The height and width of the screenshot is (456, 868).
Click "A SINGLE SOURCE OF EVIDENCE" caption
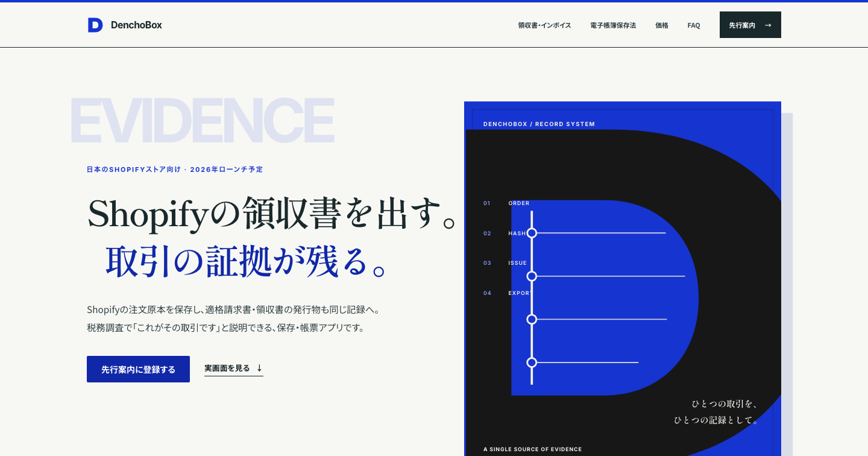coord(533,449)
